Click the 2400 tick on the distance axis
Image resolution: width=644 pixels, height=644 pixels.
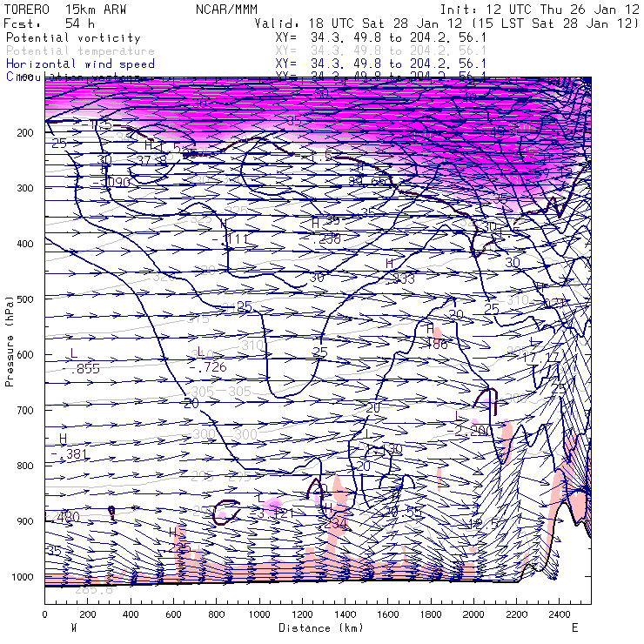[x=560, y=614]
